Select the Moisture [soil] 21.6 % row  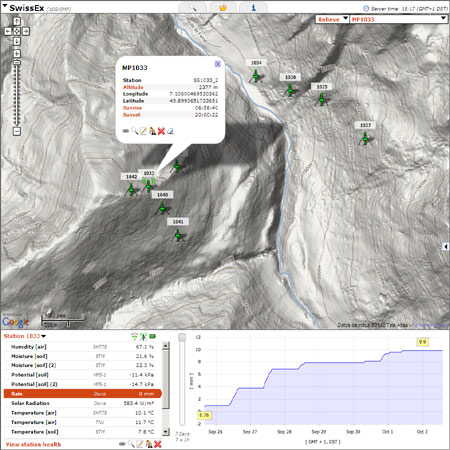[x=83, y=356]
